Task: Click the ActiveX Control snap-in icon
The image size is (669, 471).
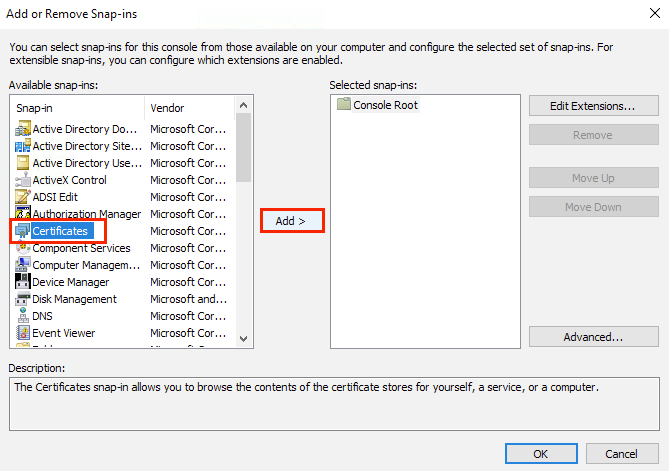Action: click(x=23, y=180)
